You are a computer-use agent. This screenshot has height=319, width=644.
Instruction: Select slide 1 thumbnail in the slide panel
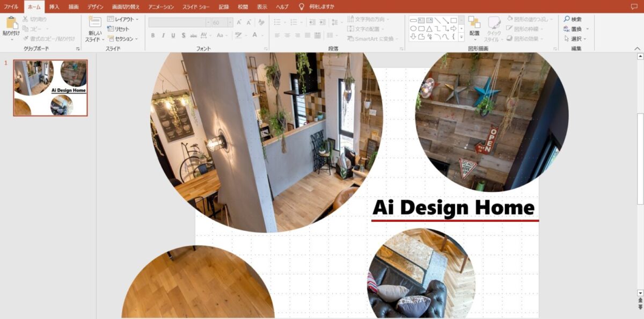50,88
